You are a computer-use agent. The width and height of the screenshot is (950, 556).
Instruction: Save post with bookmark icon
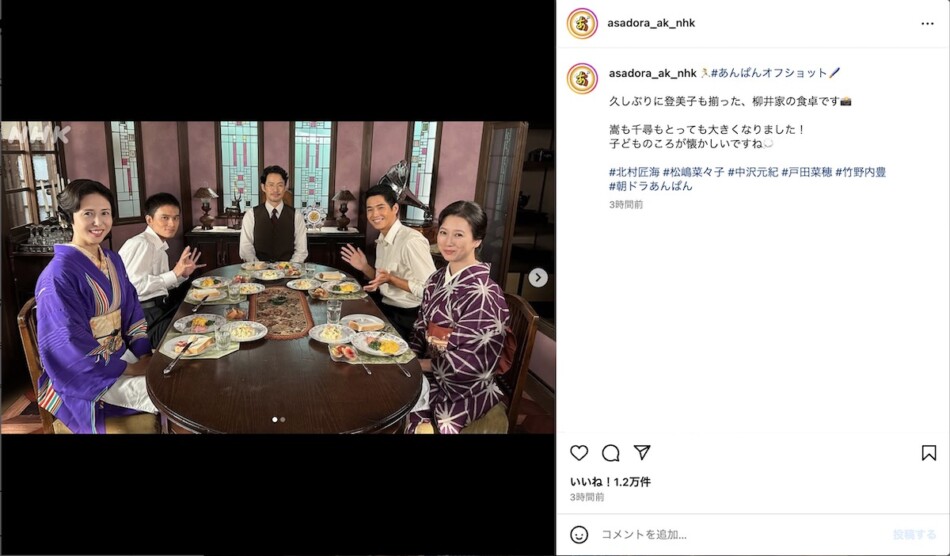click(929, 452)
